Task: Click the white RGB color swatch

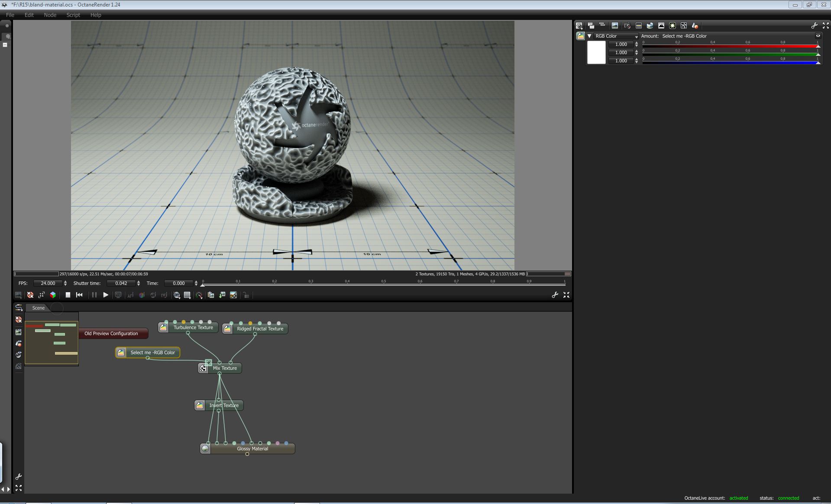Action: (x=596, y=52)
